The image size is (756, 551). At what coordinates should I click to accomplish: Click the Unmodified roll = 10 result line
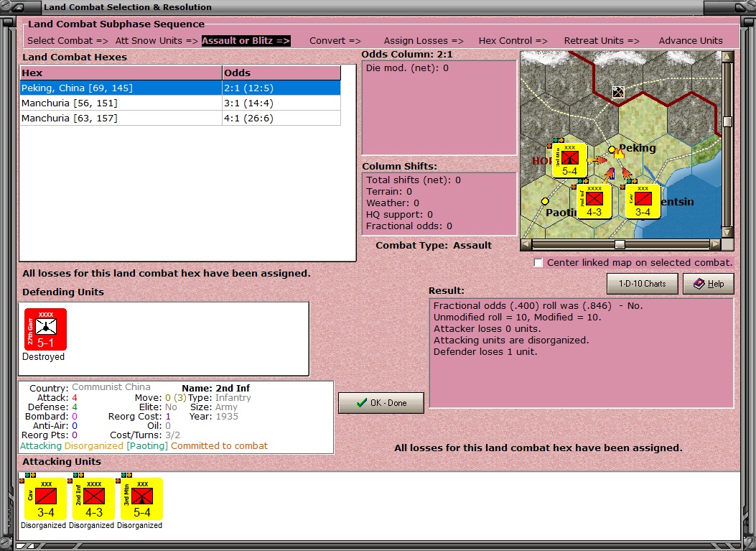(x=517, y=318)
